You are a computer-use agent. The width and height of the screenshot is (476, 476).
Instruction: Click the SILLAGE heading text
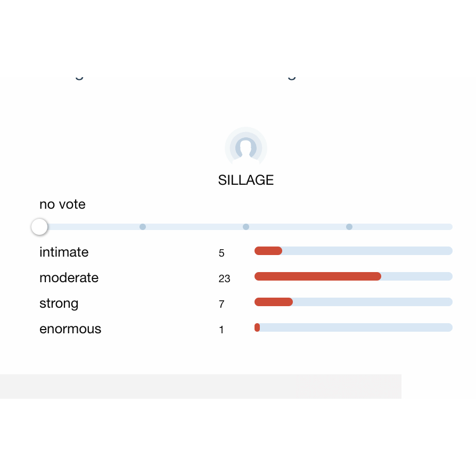point(245,180)
